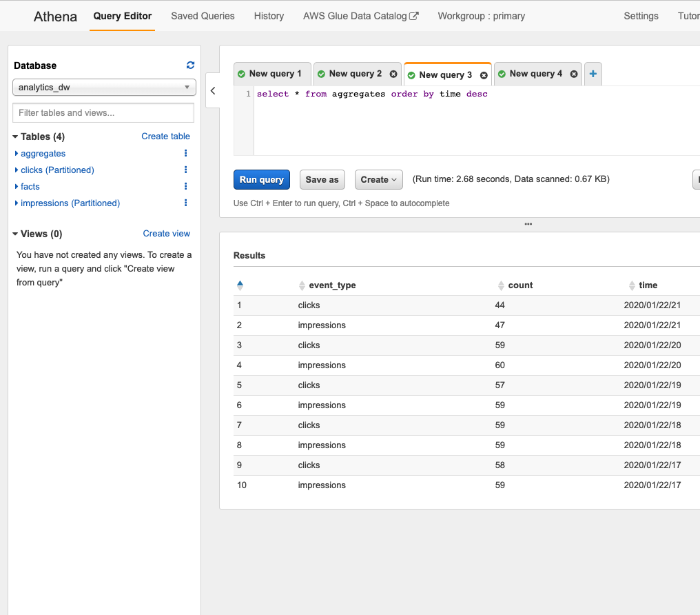Image resolution: width=700 pixels, height=615 pixels.
Task: Expand the aggregates table columns
Action: click(18, 153)
